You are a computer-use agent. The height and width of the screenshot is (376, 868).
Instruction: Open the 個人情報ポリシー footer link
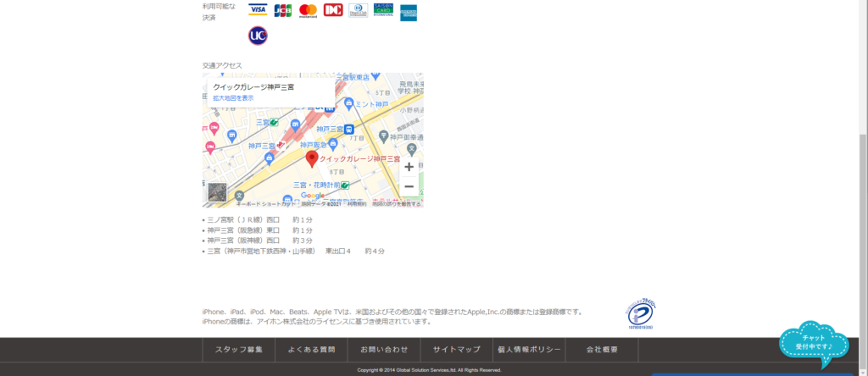coord(529,350)
